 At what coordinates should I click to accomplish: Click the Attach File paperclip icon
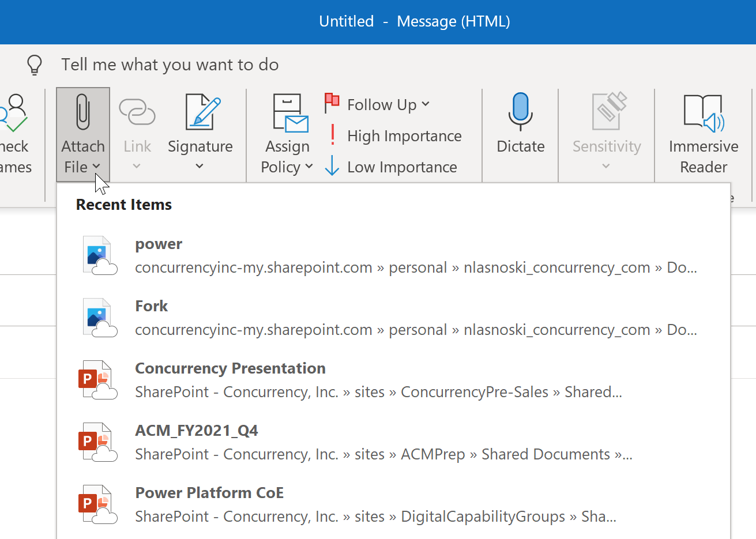point(82,112)
